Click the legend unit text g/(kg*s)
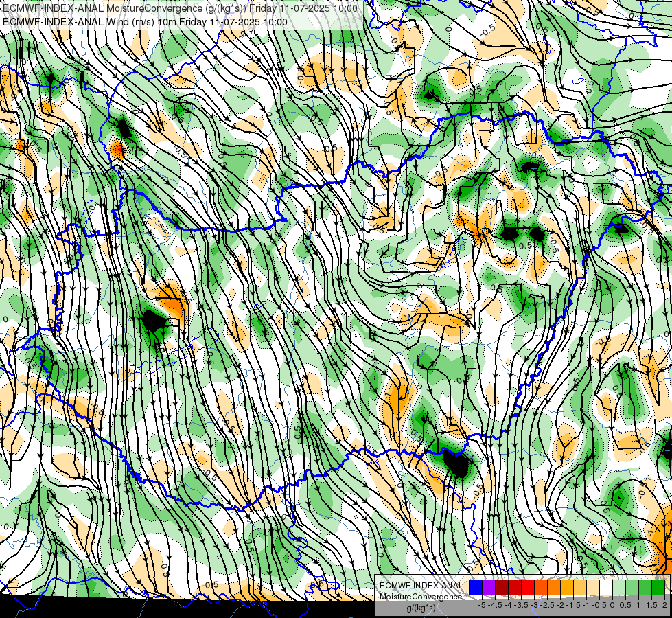Image resolution: width=672 pixels, height=618 pixels. [421, 608]
